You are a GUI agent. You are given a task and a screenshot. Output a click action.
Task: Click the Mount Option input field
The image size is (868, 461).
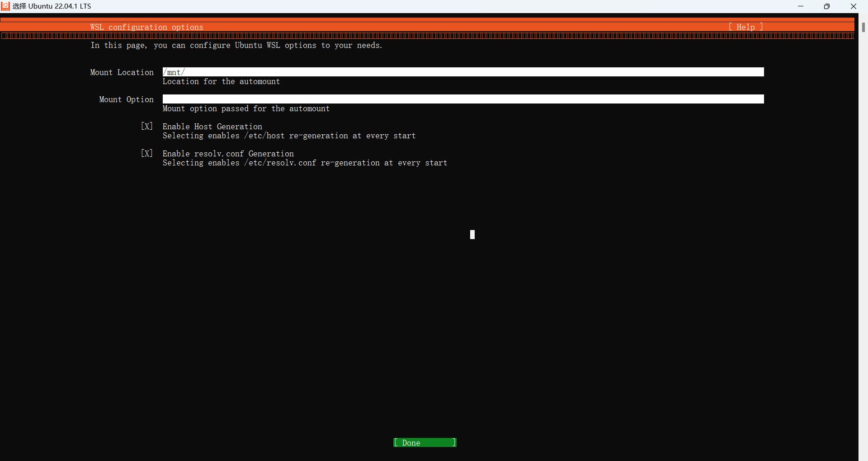[x=463, y=99]
